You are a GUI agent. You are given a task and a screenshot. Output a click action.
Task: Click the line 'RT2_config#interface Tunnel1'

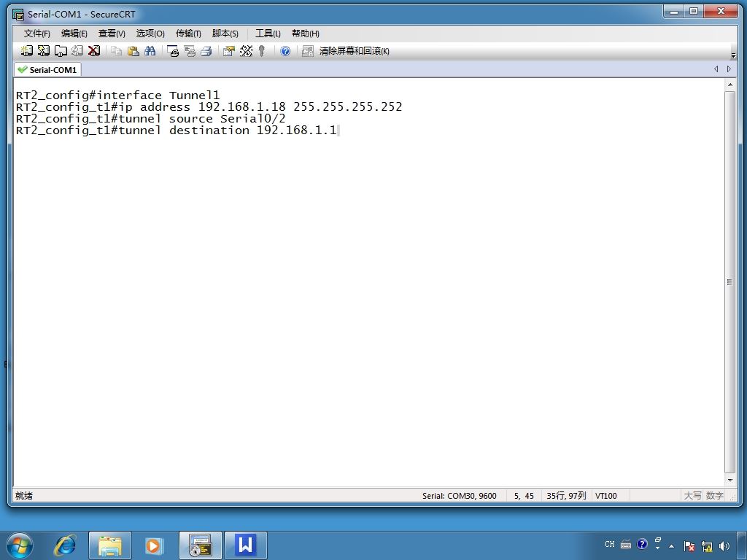[117, 96]
